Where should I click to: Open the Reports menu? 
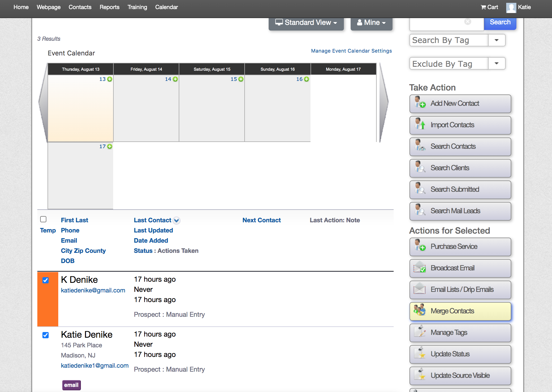tap(109, 7)
